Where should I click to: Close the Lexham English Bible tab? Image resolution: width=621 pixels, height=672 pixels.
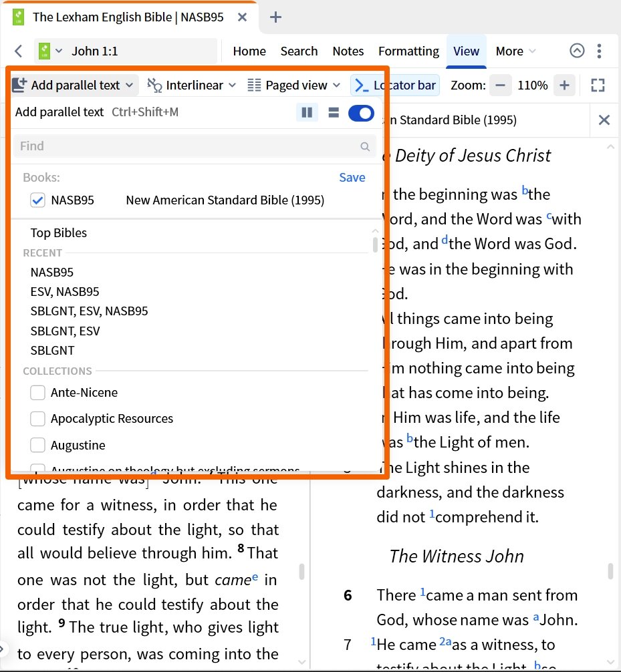point(242,17)
